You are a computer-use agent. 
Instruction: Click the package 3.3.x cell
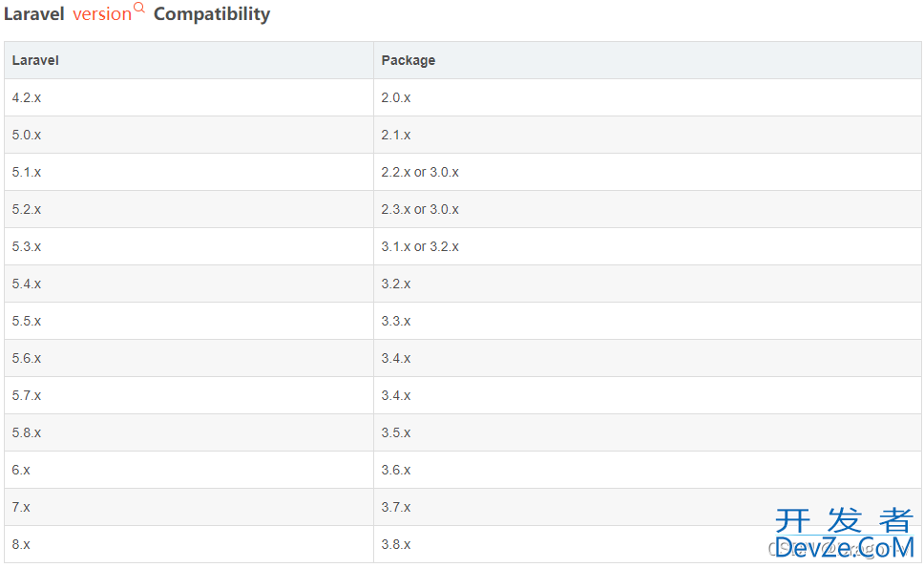[x=396, y=321]
